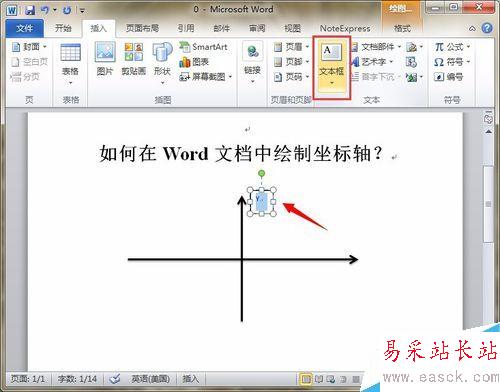Click the Save icon in Quick Access Toolbar
The image size is (500, 392).
click(29, 10)
